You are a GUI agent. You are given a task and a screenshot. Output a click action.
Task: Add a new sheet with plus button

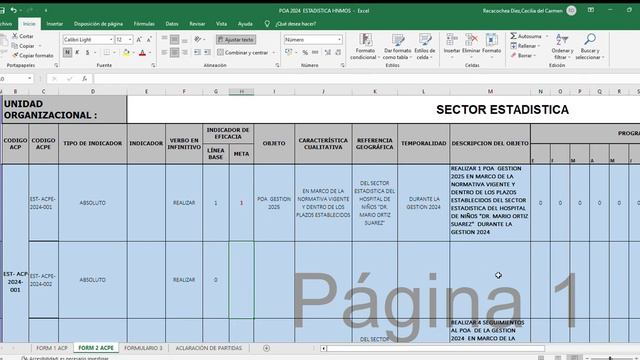click(266, 348)
